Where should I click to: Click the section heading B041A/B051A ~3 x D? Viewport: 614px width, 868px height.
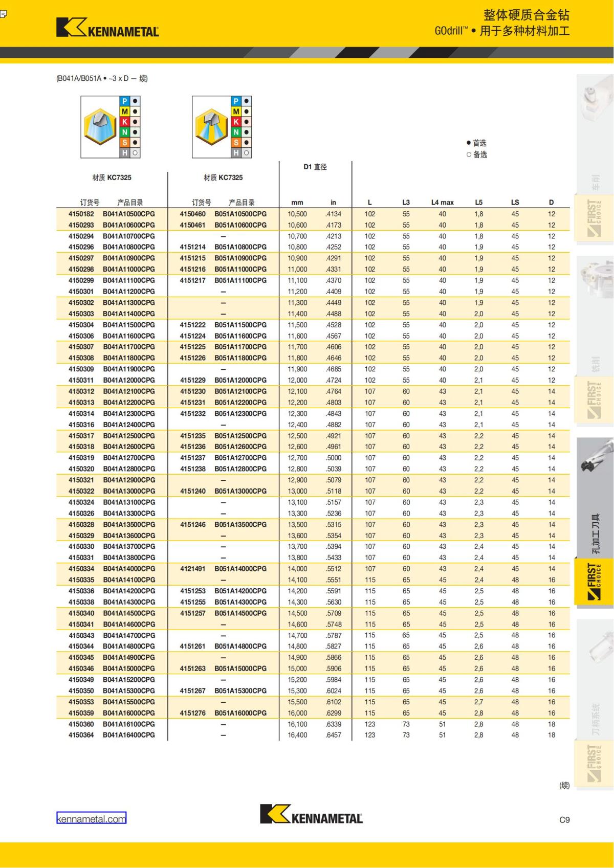coord(102,78)
